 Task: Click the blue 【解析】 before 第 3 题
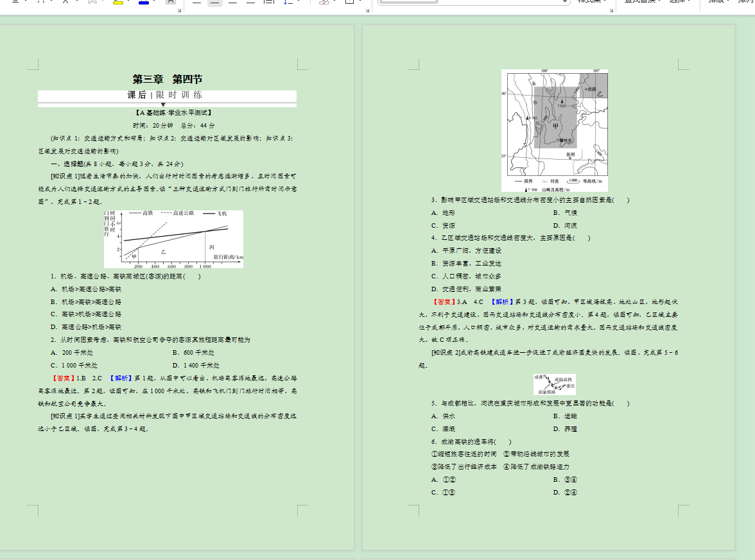pos(502,302)
